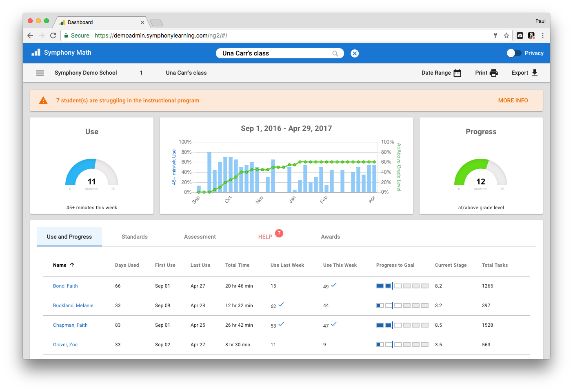Sort by Name column arrow
Image resolution: width=573 pixels, height=392 pixels.
72,265
